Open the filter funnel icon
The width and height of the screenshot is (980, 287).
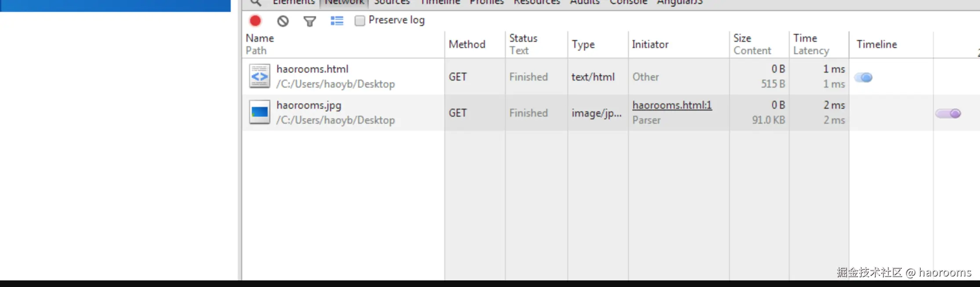point(310,21)
